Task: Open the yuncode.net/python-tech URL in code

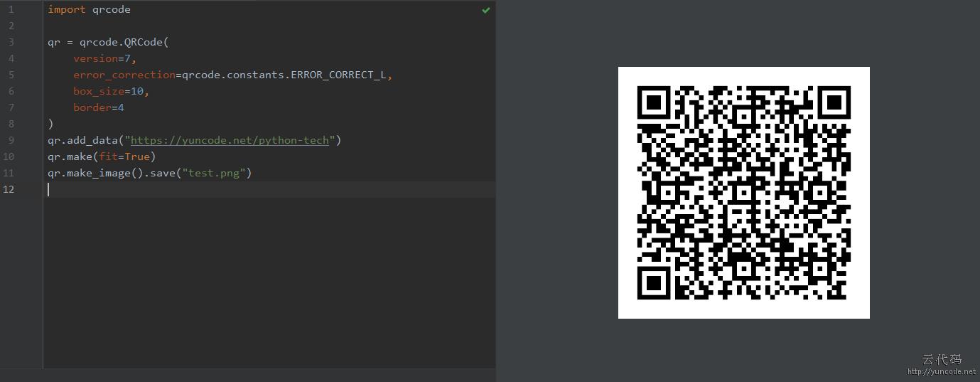Action: pos(230,140)
